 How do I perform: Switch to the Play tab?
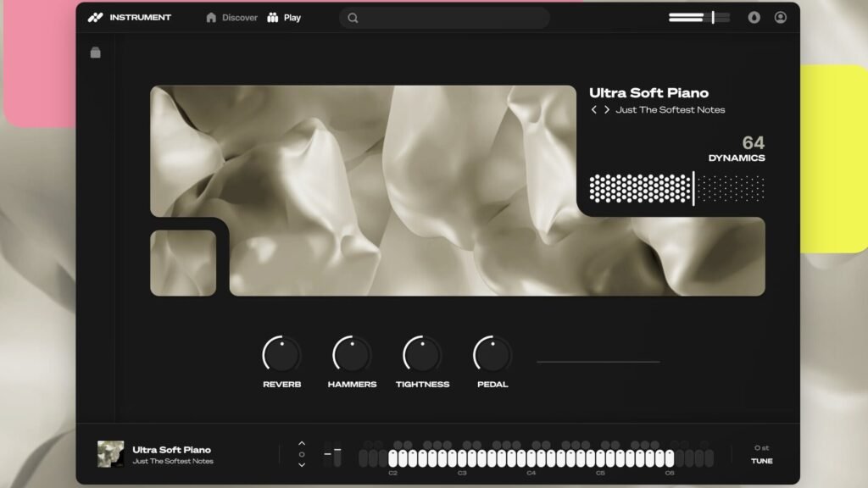point(284,18)
